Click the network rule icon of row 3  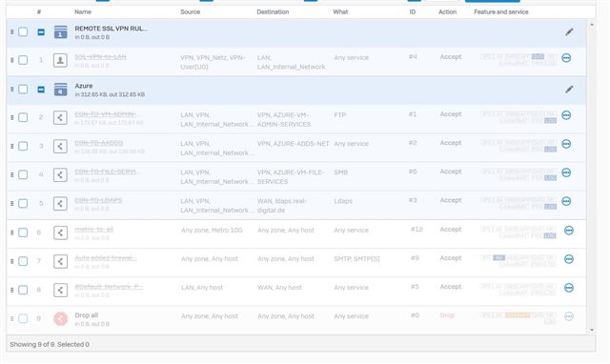[60, 146]
